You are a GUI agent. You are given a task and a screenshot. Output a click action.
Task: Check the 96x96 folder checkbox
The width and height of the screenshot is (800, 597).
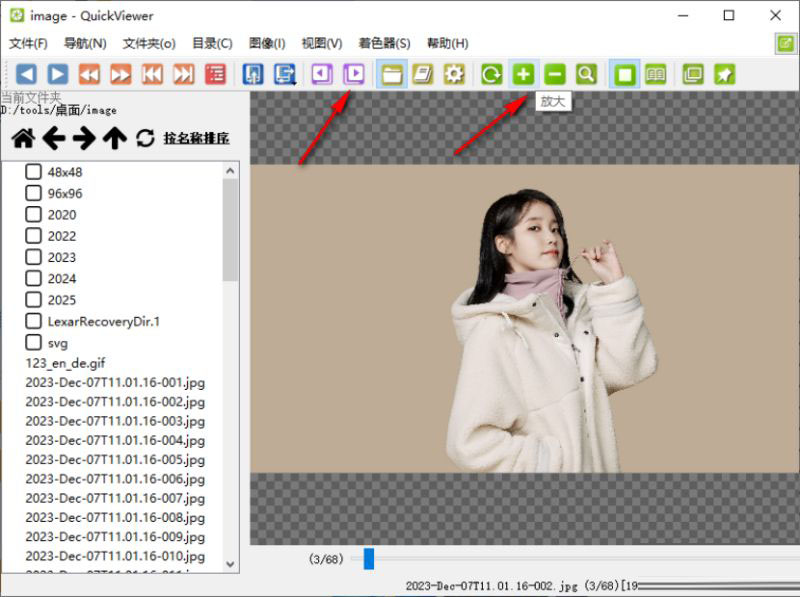click(x=33, y=193)
